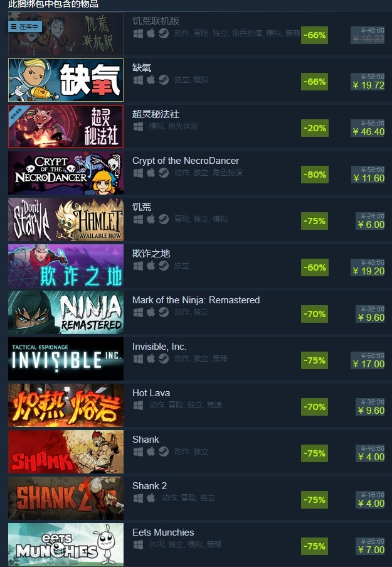The width and height of the screenshot is (392, 567).
Task: Open the Shank 2 title link
Action: pos(149,485)
